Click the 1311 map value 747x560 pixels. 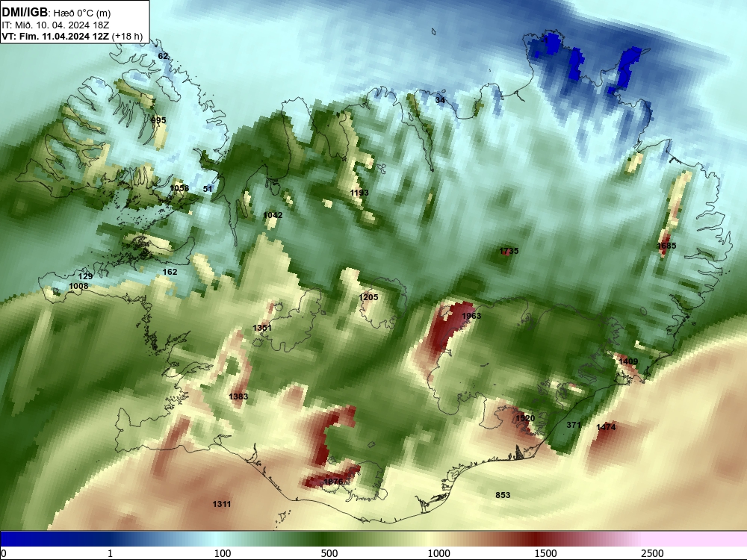click(x=222, y=504)
